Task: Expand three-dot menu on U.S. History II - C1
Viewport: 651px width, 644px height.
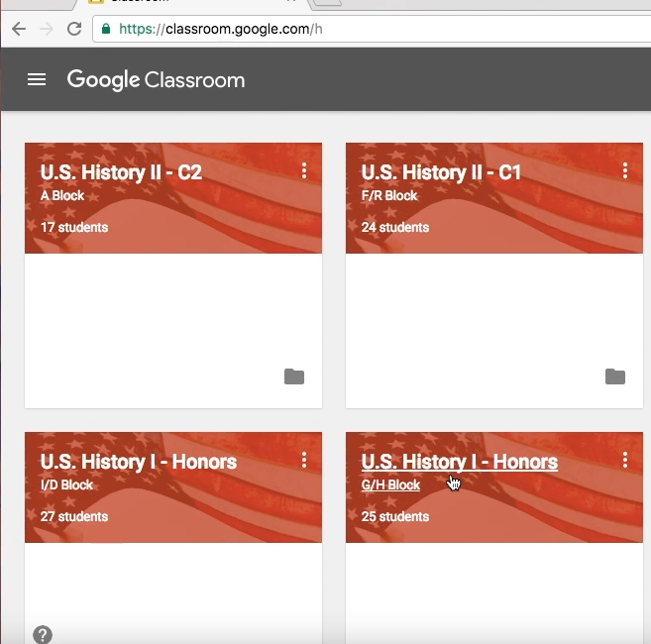Action: 625,171
